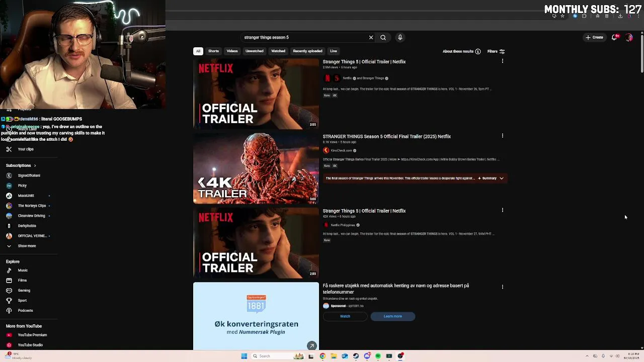
Task: Start voice search with the microphone icon
Action: point(400,37)
